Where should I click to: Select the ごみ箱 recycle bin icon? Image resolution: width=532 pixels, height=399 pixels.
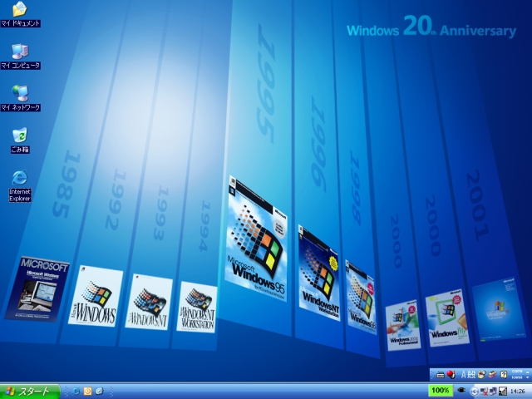point(20,140)
